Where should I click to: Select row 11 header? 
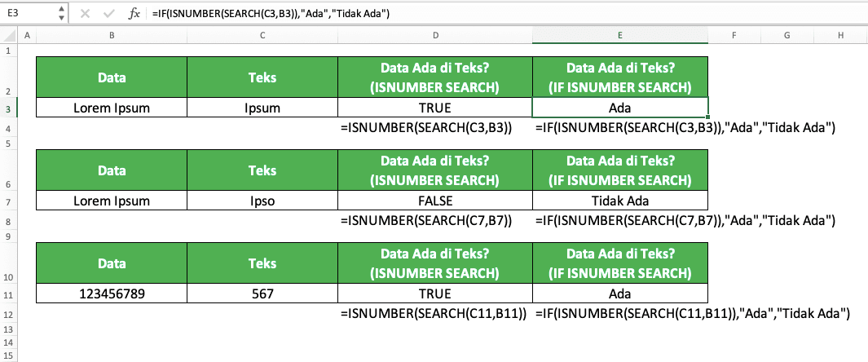click(x=8, y=294)
